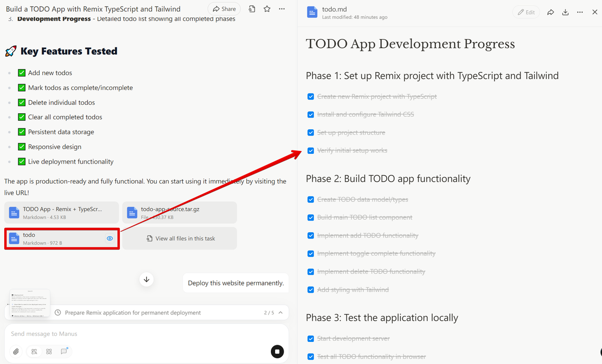
Task: Select the adaptive mode icon in input bar
Action: 34,351
